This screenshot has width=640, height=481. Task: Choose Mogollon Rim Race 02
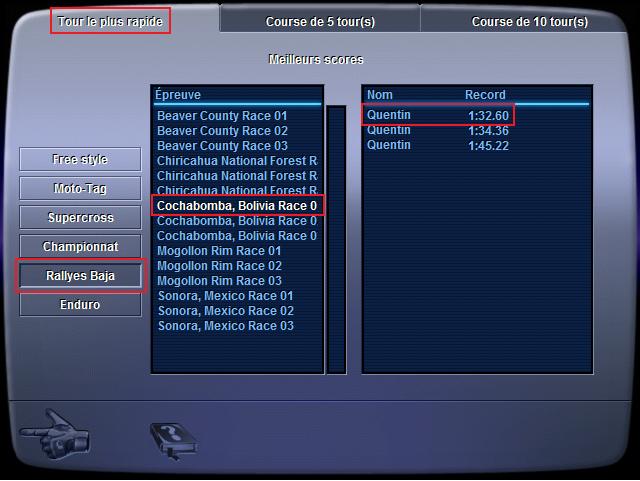[x=219, y=266]
